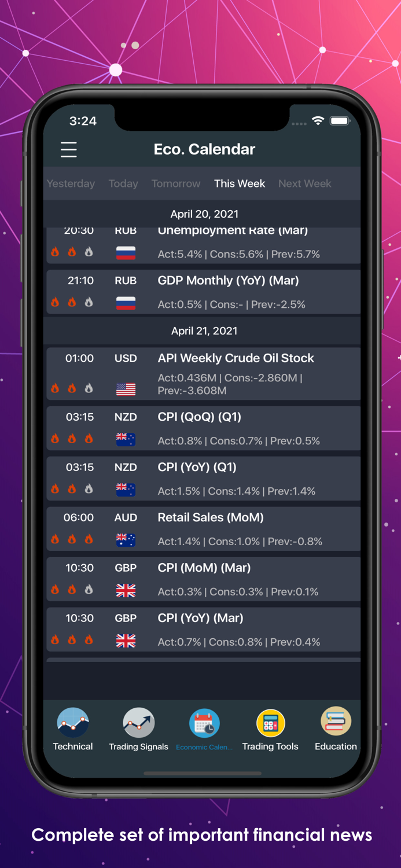
Task: Tap the US flag on API Crude Oil row
Action: 126,389
